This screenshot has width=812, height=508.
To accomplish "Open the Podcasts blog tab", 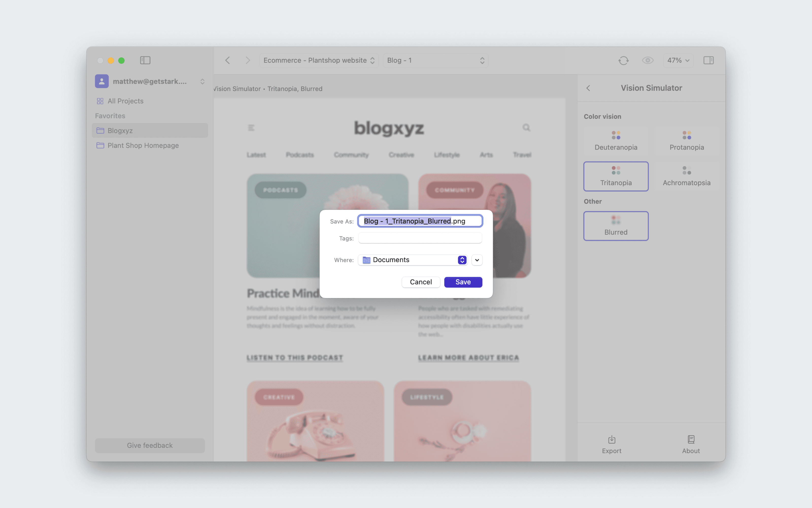I will tap(300, 155).
